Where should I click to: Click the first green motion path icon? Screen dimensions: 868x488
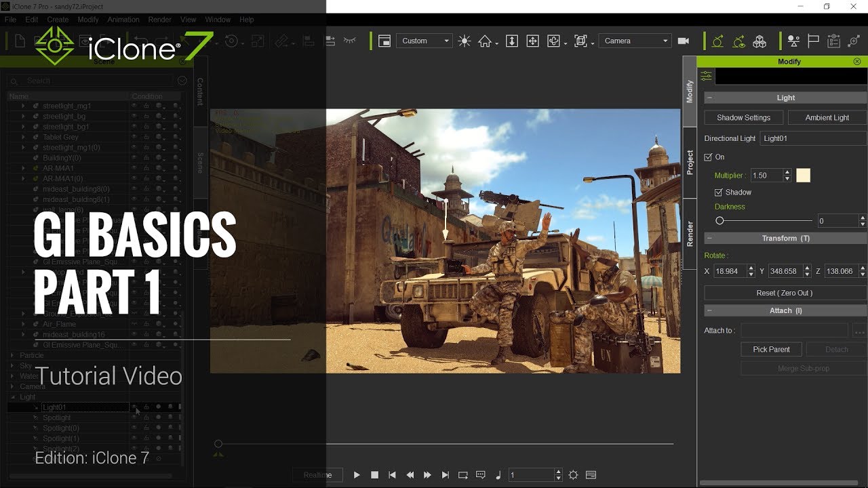click(717, 41)
